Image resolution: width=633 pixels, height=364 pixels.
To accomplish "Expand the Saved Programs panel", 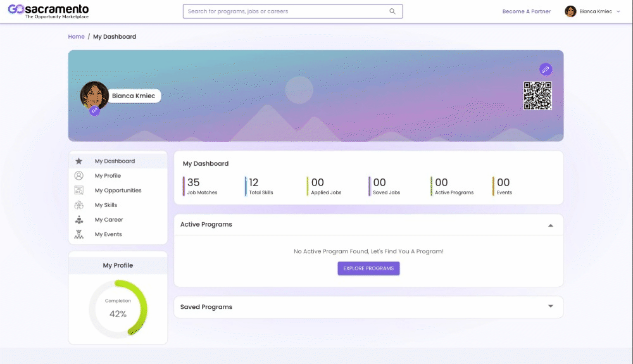I will (550, 306).
